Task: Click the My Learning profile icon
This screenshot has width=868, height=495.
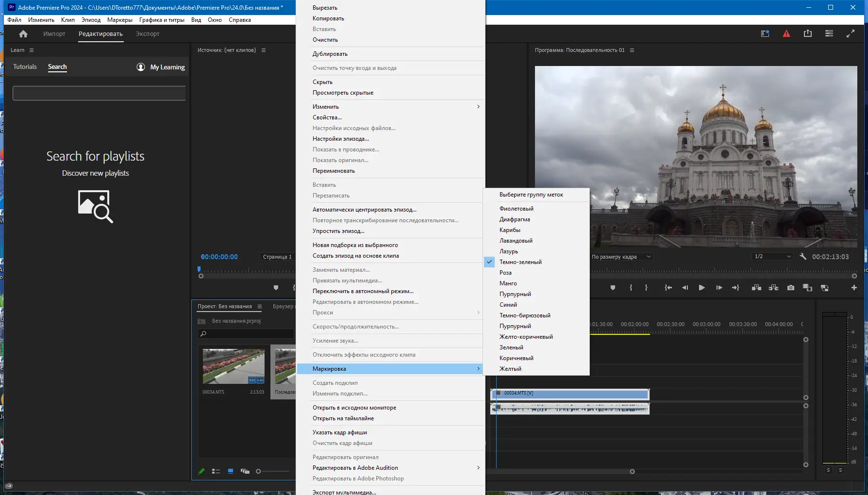Action: coord(141,67)
